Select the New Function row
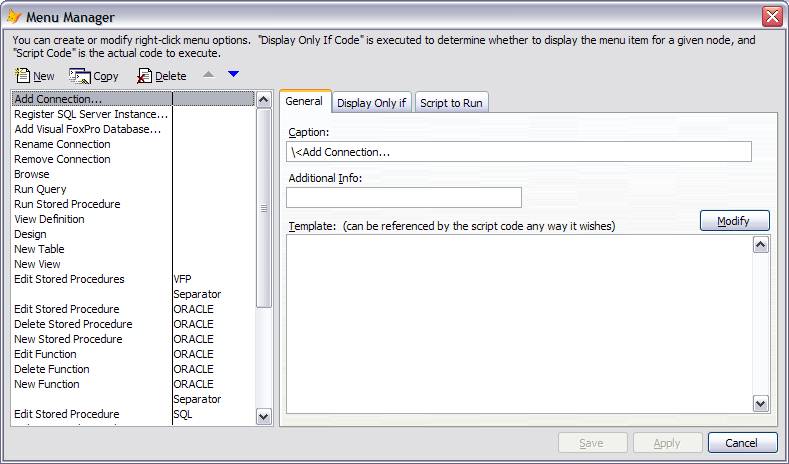This screenshot has height=464, width=789. tap(133, 384)
